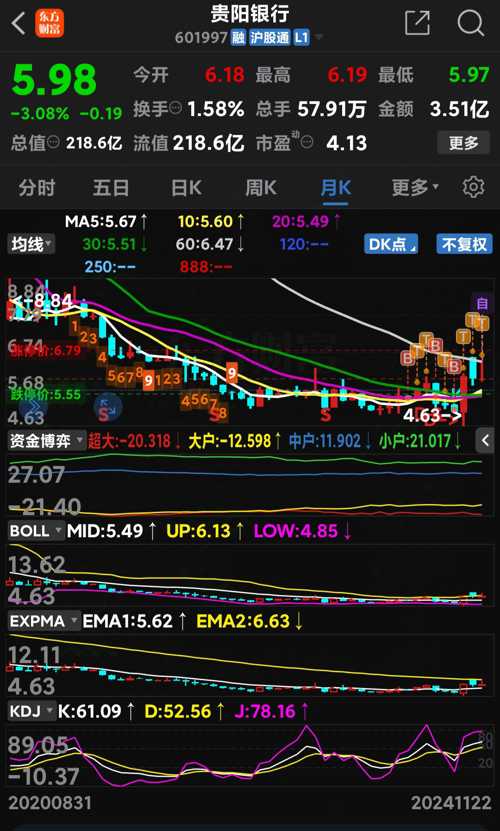
Task: Open the share icon at top
Action: pos(417,23)
